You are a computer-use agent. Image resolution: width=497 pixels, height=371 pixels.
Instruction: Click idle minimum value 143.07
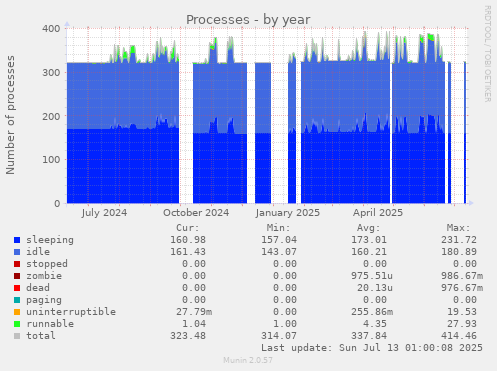click(279, 252)
